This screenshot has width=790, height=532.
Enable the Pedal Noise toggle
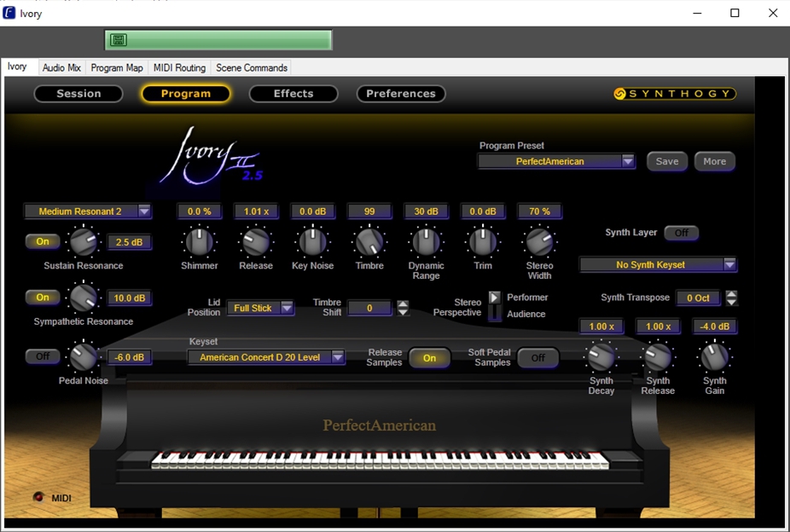pyautogui.click(x=43, y=356)
